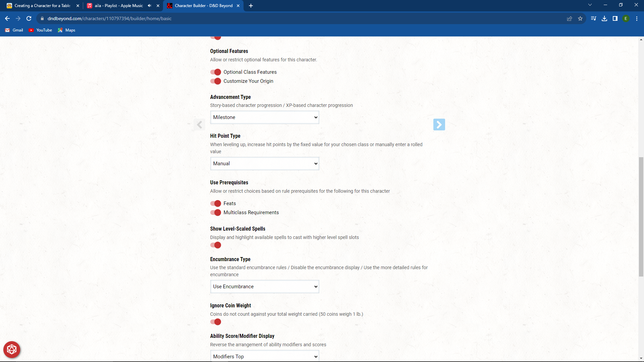
Task: Click the previous page arrow
Action: pyautogui.click(x=199, y=124)
